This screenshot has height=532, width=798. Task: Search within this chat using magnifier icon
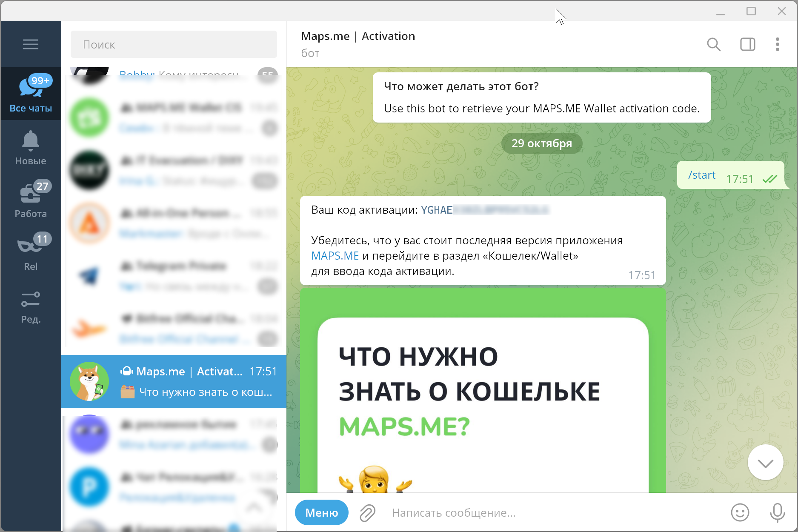coord(714,44)
